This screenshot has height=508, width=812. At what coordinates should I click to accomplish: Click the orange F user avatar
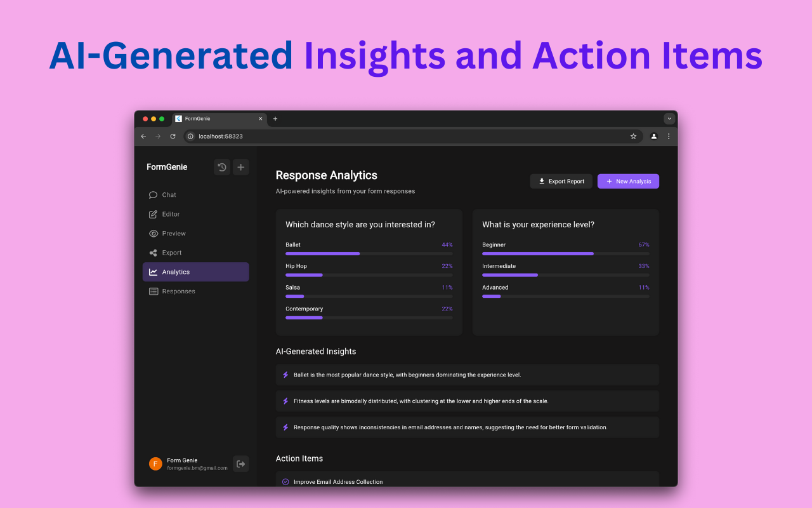155,464
